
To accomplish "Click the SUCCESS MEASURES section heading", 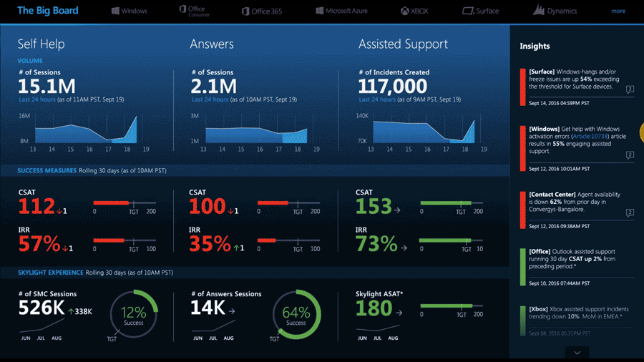I will tap(47, 170).
